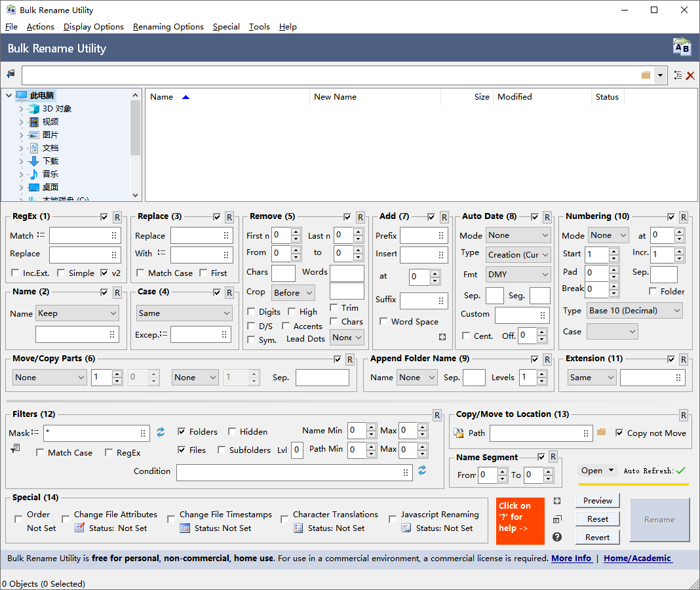This screenshot has height=590, width=700.
Task: Open the Case dropdown showing Same
Action: pos(184,313)
